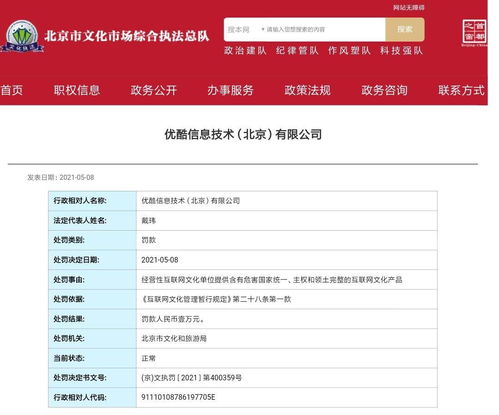Click the result value 罚款人民币壹万元
This screenshot has width=499, height=415.
[173, 319]
